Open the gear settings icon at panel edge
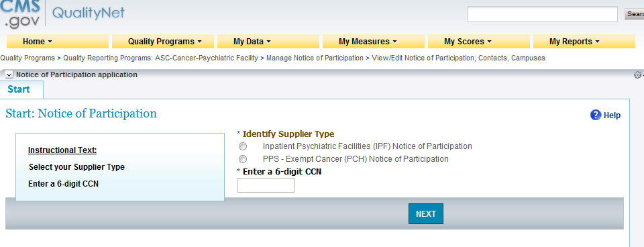Viewport: 644px width, 247px height. pos(637,75)
